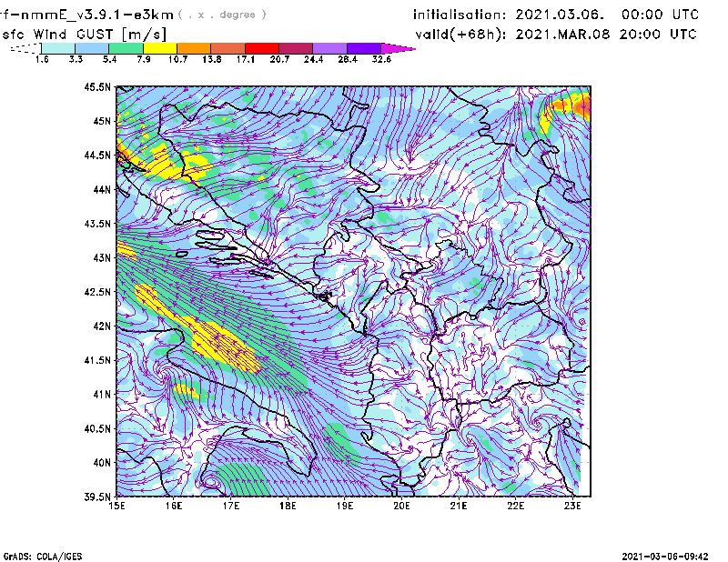Click the 41.5N latitude label
The image size is (728, 562).
coord(97,360)
